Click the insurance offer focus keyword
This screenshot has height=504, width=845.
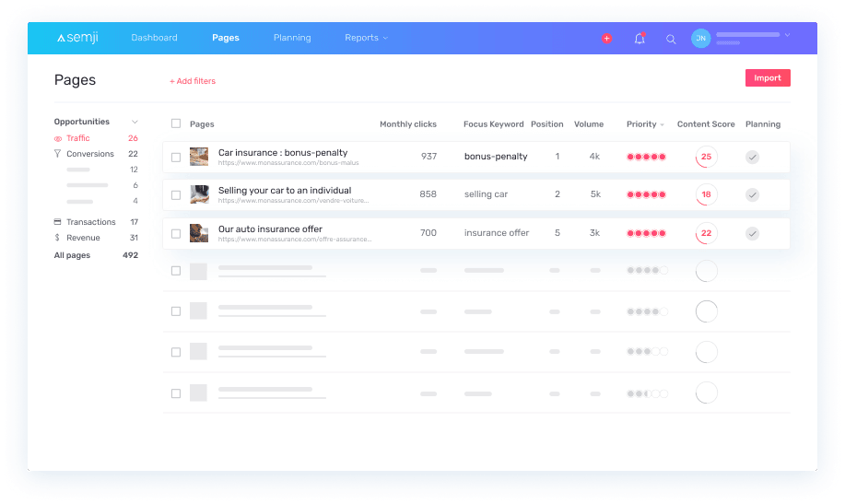pos(497,233)
